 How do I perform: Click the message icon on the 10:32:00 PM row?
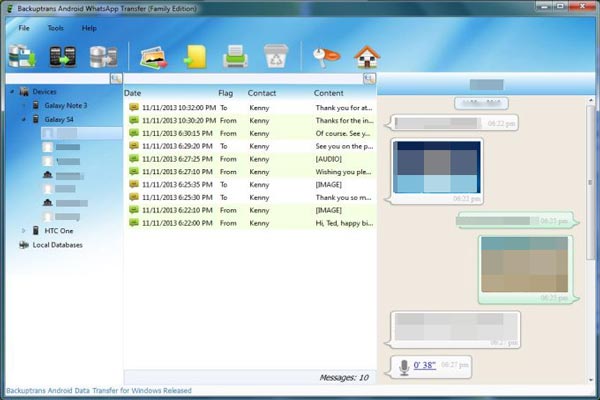pos(134,108)
